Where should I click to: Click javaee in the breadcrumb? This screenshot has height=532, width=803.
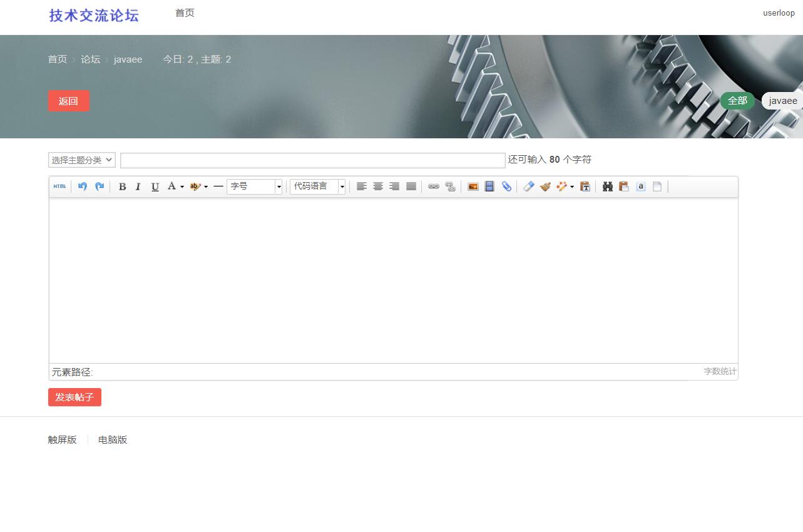click(128, 59)
